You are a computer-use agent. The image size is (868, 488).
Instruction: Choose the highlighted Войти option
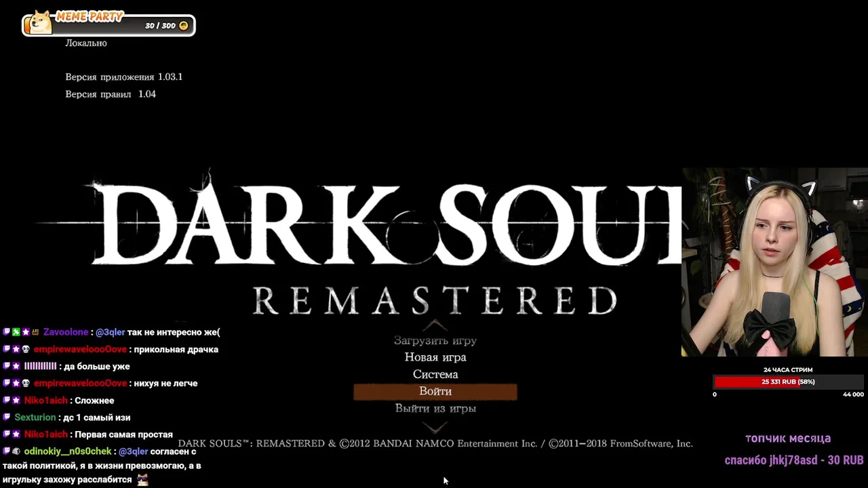tap(435, 391)
